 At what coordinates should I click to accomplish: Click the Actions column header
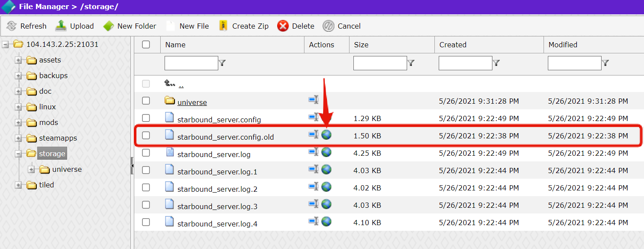point(322,45)
